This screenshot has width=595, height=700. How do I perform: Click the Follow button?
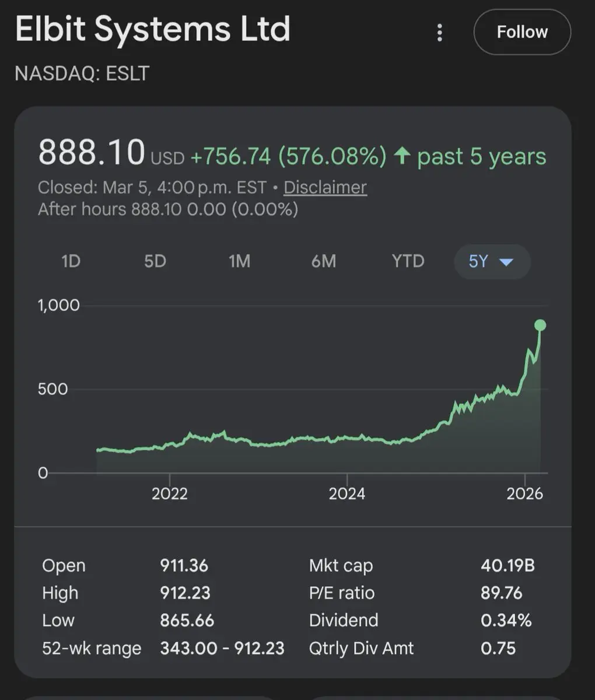click(x=522, y=32)
